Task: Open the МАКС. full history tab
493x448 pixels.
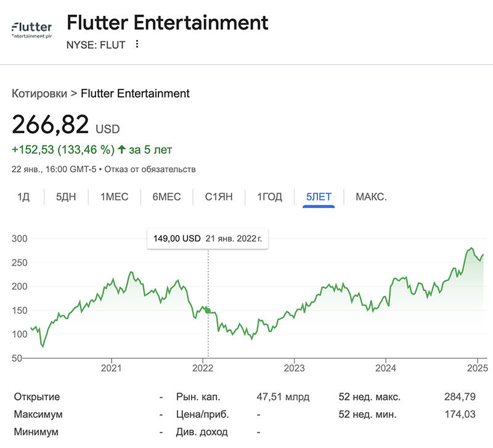Action: (x=371, y=197)
